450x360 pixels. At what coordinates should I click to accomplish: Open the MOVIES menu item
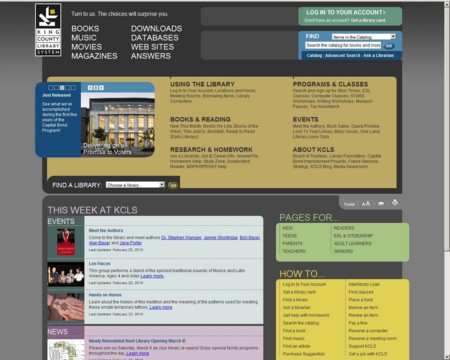[x=86, y=47]
